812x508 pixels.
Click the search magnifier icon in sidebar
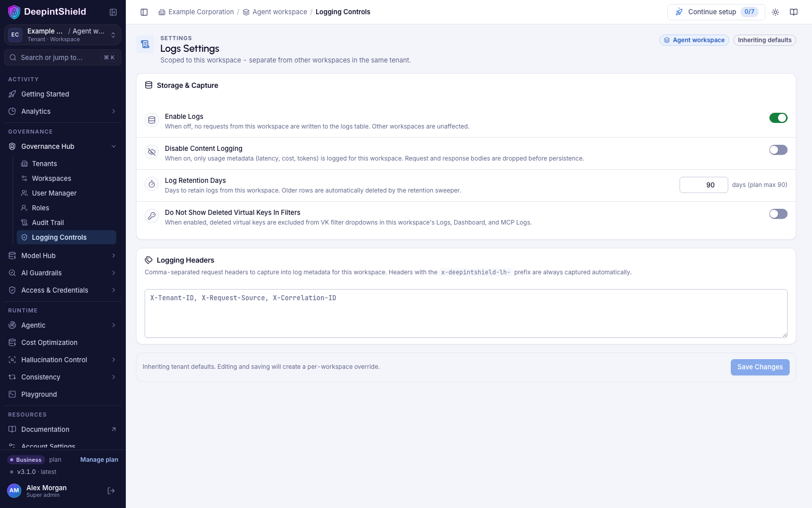point(13,57)
